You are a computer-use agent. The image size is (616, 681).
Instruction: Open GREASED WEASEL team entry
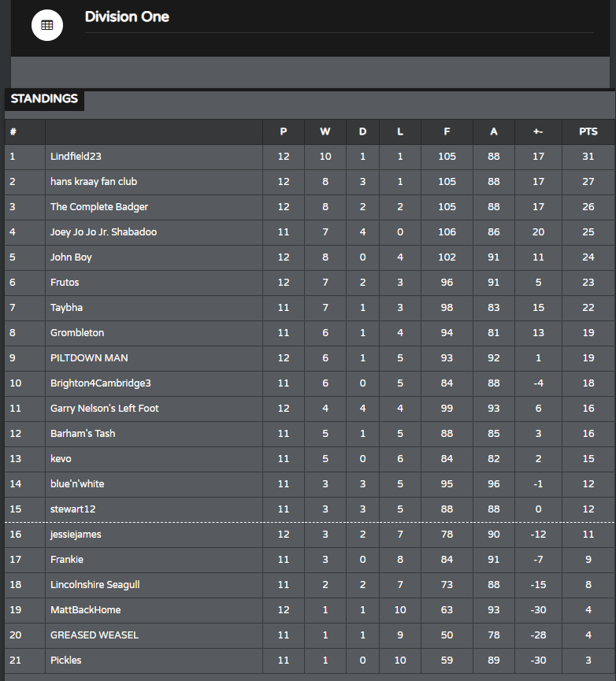[x=95, y=635]
